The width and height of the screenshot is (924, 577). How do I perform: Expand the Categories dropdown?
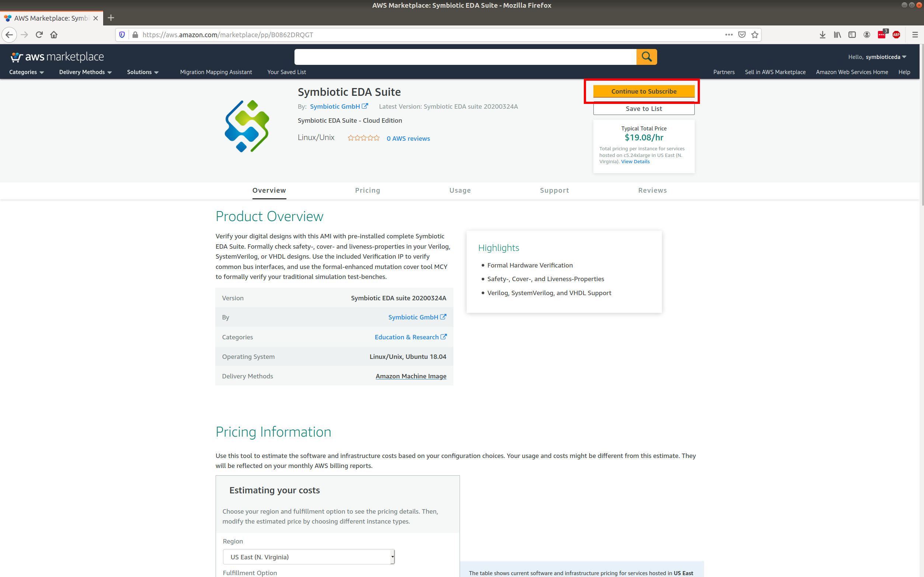pyautogui.click(x=26, y=72)
